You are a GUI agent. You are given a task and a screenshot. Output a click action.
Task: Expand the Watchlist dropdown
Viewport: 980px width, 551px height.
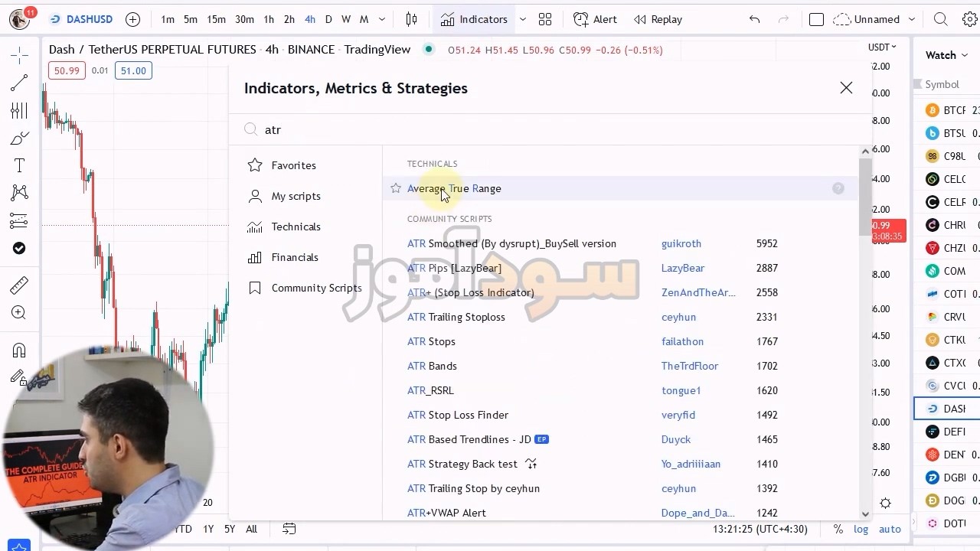[946, 55]
